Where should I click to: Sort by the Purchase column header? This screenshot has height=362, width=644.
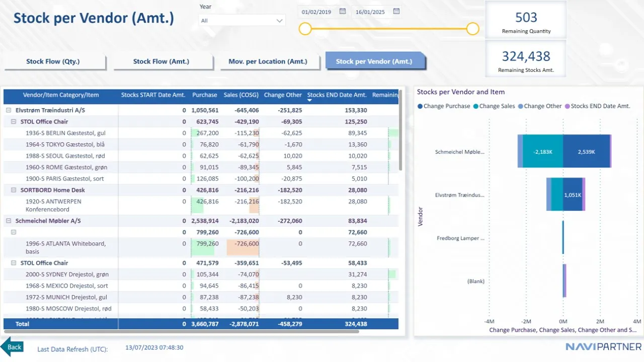pos(204,95)
